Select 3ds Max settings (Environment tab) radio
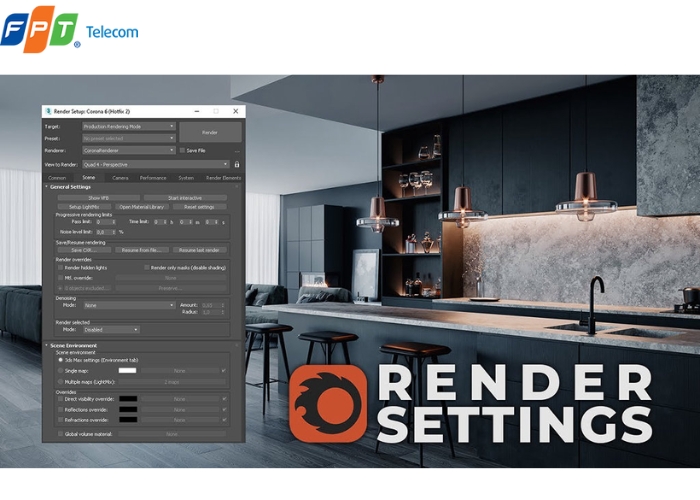The width and height of the screenshot is (700, 500). coord(60,359)
